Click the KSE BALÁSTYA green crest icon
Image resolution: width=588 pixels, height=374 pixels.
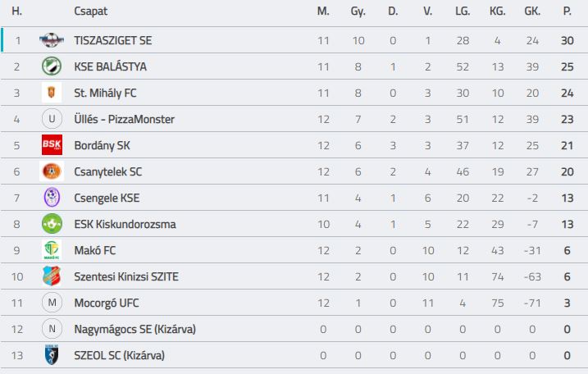coord(52,66)
